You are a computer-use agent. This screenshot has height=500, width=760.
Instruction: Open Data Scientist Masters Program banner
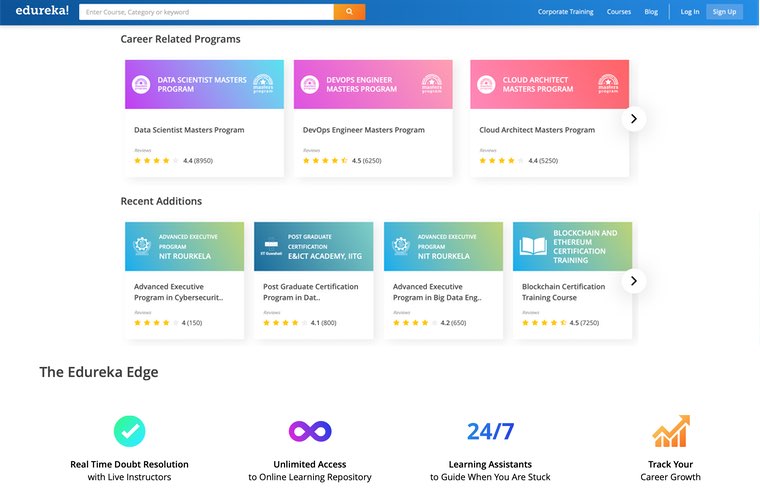tap(205, 84)
